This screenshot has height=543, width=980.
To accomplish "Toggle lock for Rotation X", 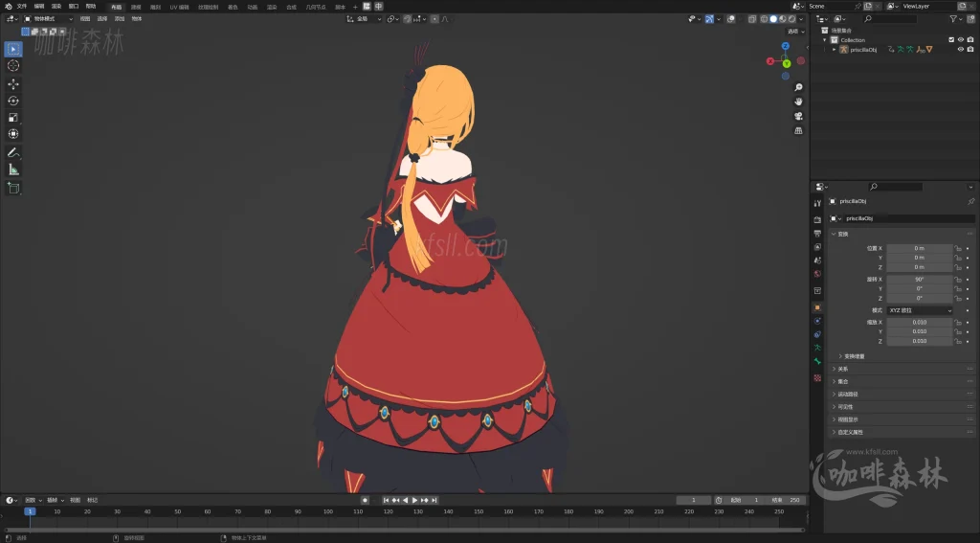I will (x=957, y=280).
